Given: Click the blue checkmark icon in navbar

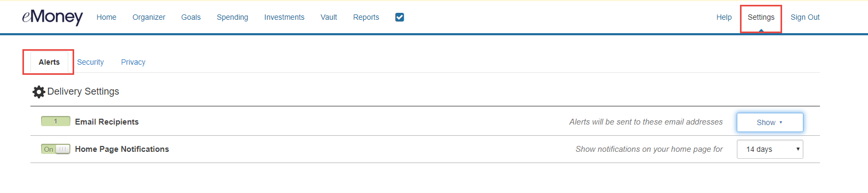Looking at the screenshot, I should pyautogui.click(x=400, y=17).
